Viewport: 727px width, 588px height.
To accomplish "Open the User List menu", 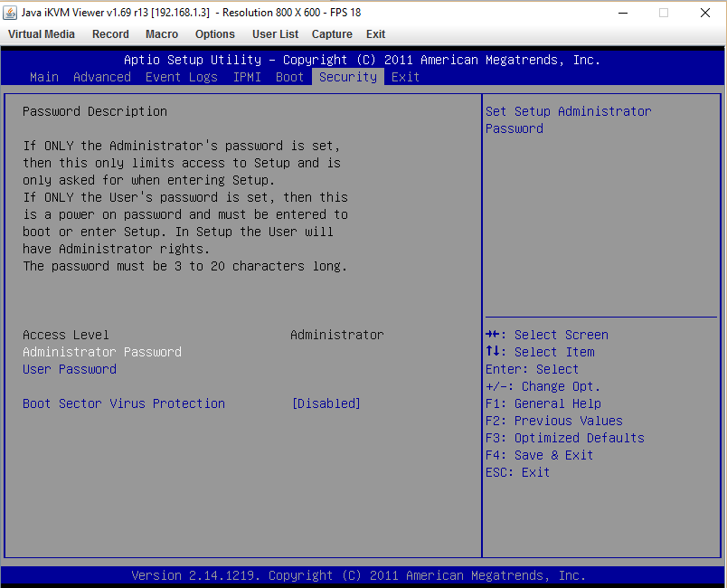I will click(x=275, y=34).
